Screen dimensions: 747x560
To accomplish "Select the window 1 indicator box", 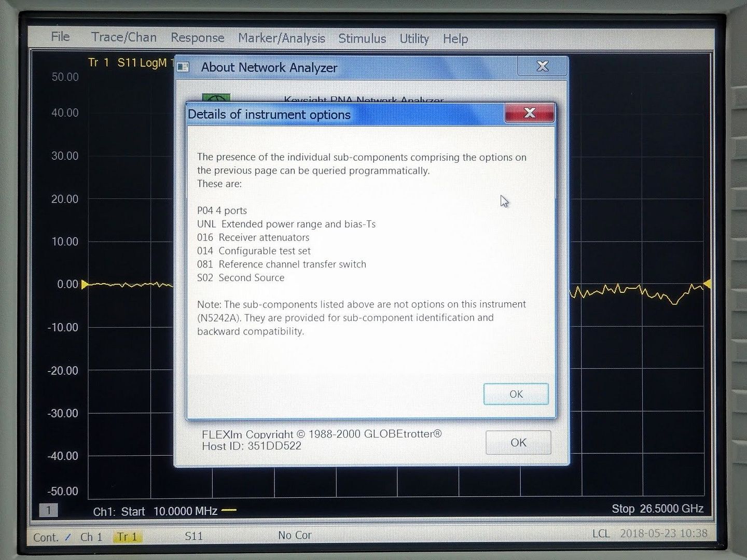I will (48, 510).
